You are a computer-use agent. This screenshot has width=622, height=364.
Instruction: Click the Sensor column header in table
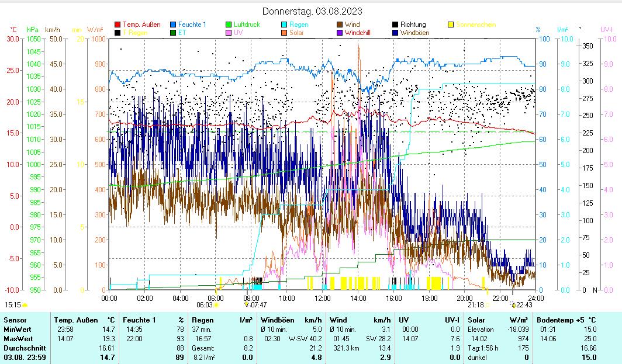point(15,320)
